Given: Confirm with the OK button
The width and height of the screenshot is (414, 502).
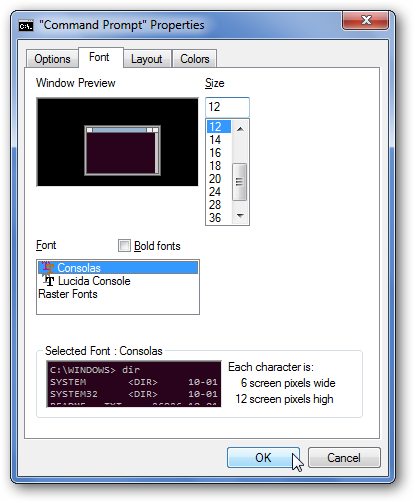Looking at the screenshot, I should coord(263,457).
